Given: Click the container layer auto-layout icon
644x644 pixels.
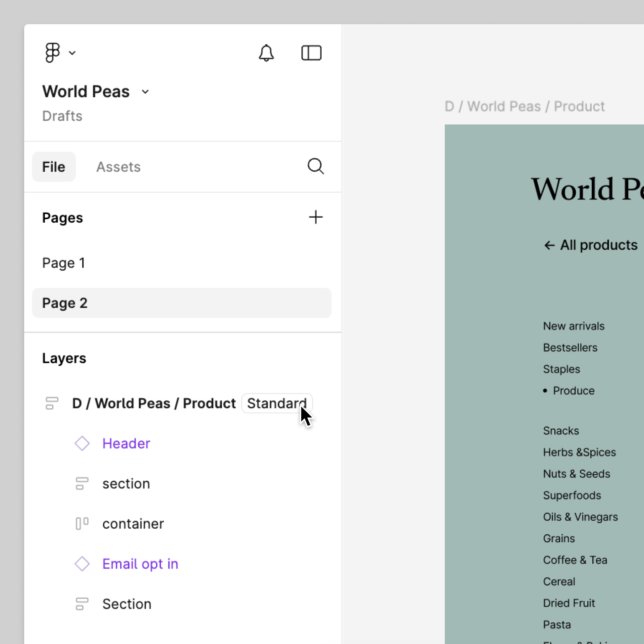Looking at the screenshot, I should (82, 524).
